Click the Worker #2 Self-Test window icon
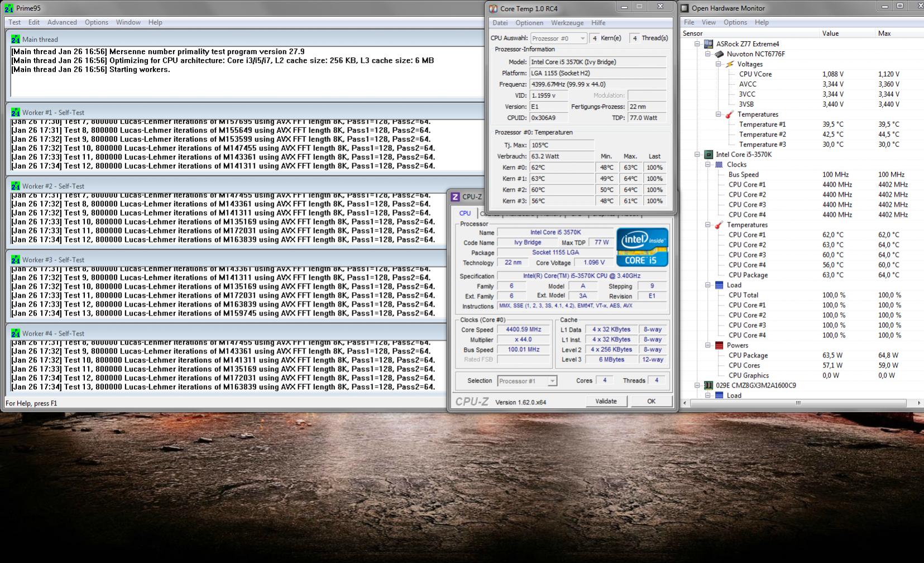924x563 pixels. click(15, 186)
